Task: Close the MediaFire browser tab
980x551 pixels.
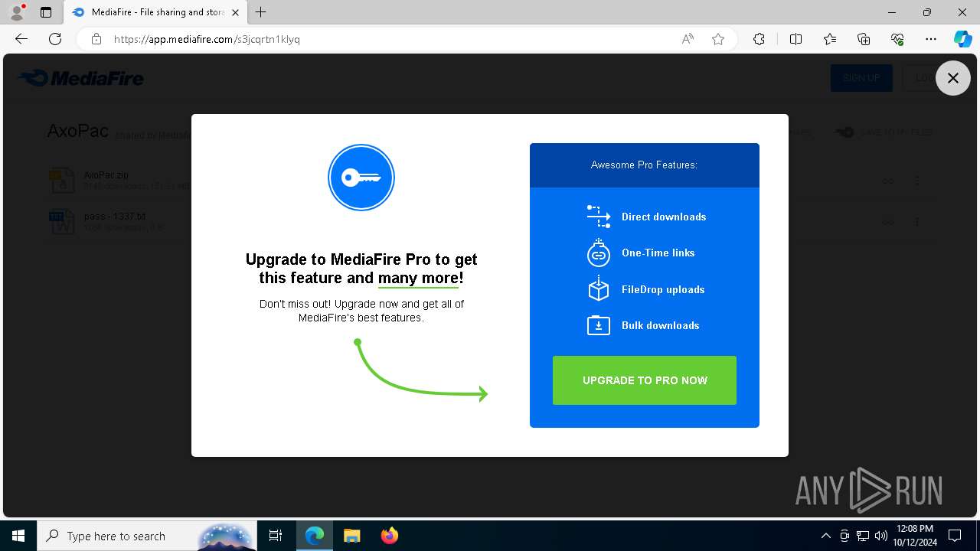Action: click(235, 12)
